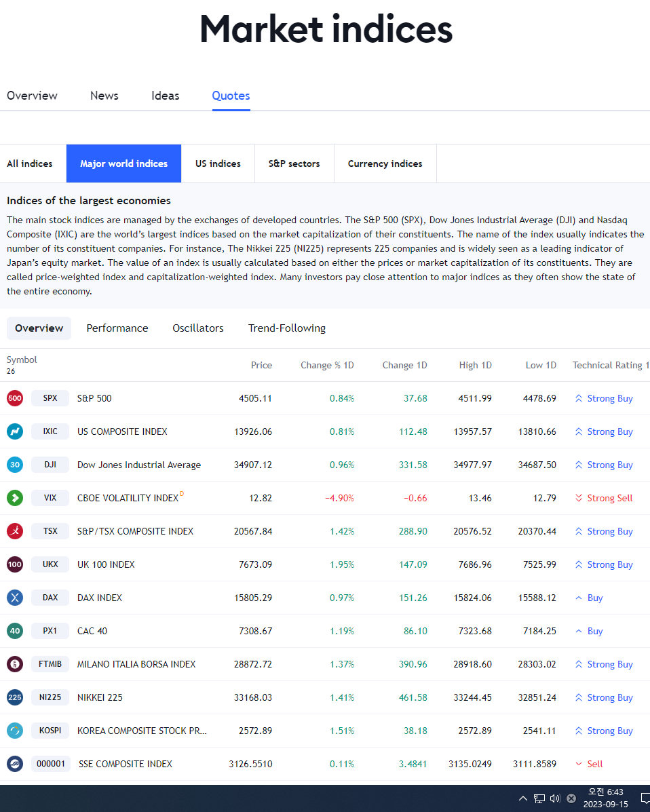This screenshot has height=812, width=650.
Task: Sort by Price column header
Action: coord(261,365)
